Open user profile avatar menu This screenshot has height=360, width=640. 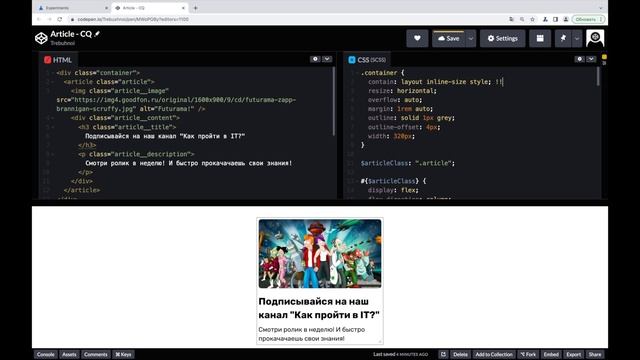point(595,38)
